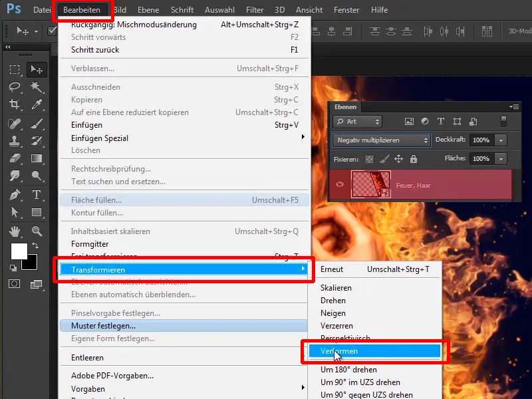Select the Path Selection tool
532x399 pixels.
[15, 212]
